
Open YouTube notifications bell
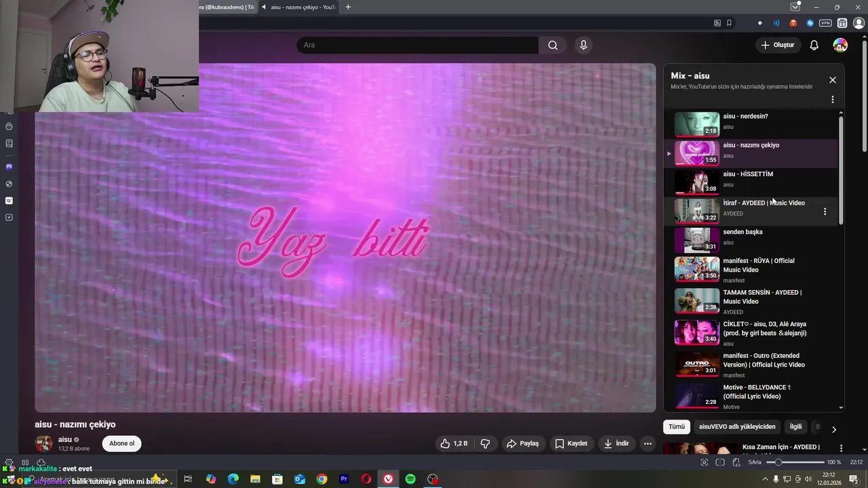(x=814, y=45)
